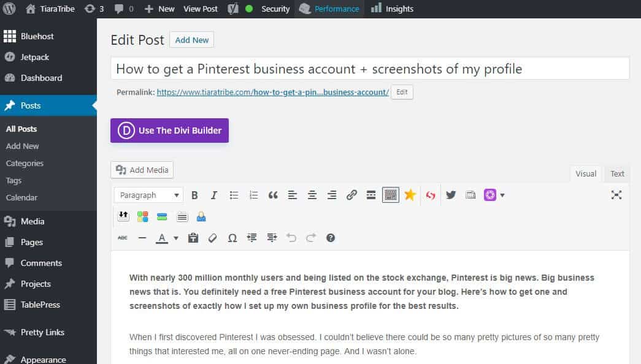Screen dimensions: 641x364
Task: Click the yellow star toolbar icon
Action: [410, 195]
